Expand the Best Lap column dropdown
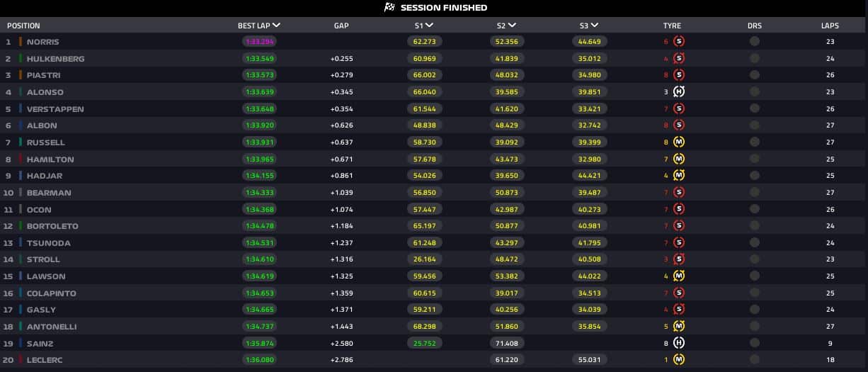Screen dimensions: 868x372 pyautogui.click(x=276, y=26)
